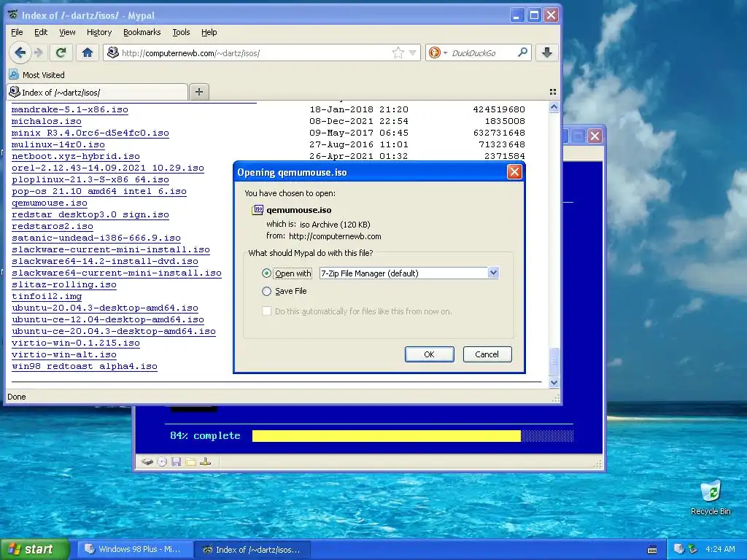Close the Opening qemumouse.iso dialog
Image resolution: width=747 pixels, height=560 pixels.
(x=514, y=172)
